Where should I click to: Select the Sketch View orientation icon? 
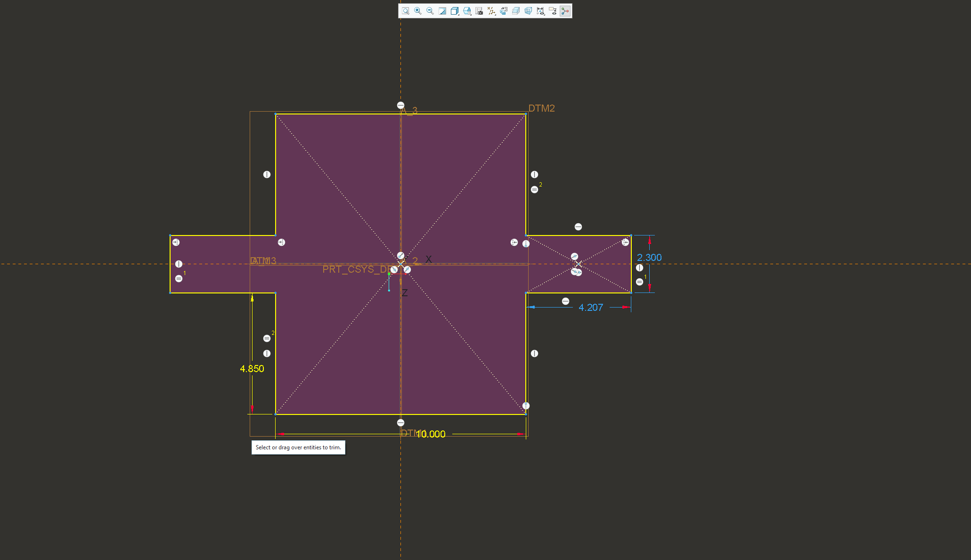(x=503, y=11)
